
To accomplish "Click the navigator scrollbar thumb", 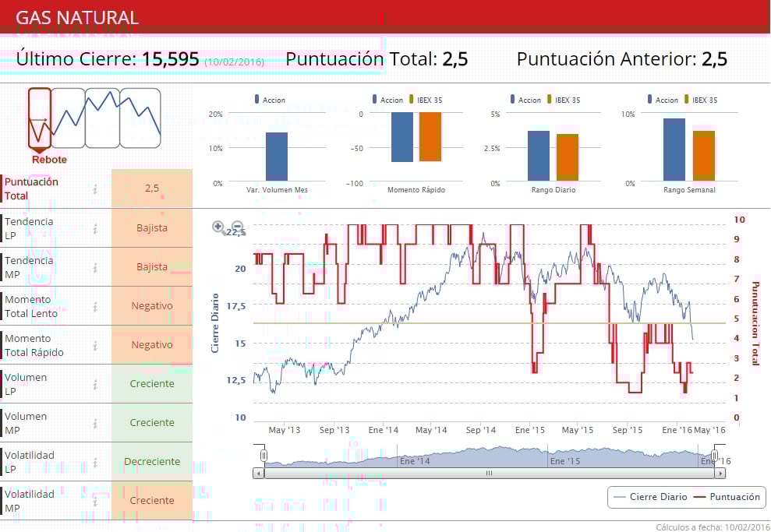I will click(x=490, y=474).
